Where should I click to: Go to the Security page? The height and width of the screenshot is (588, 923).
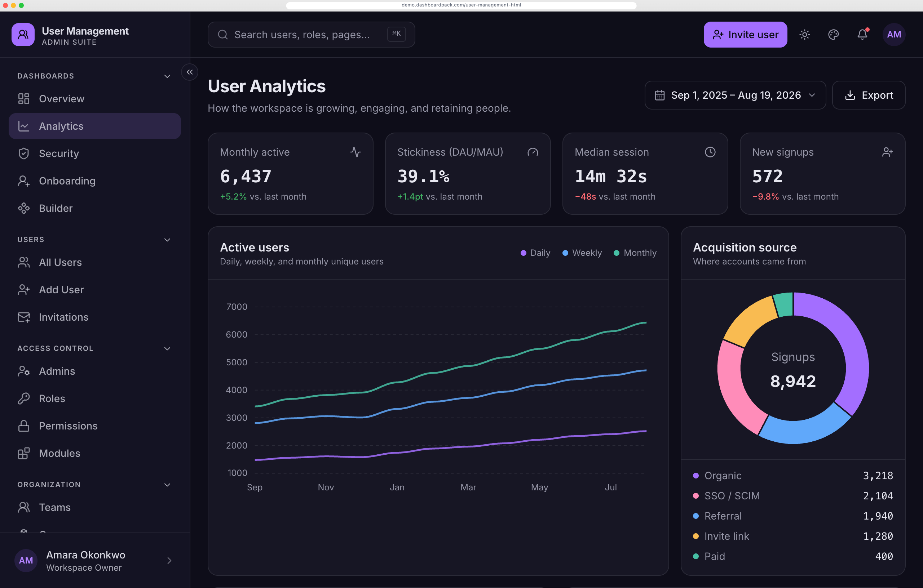(x=95, y=153)
